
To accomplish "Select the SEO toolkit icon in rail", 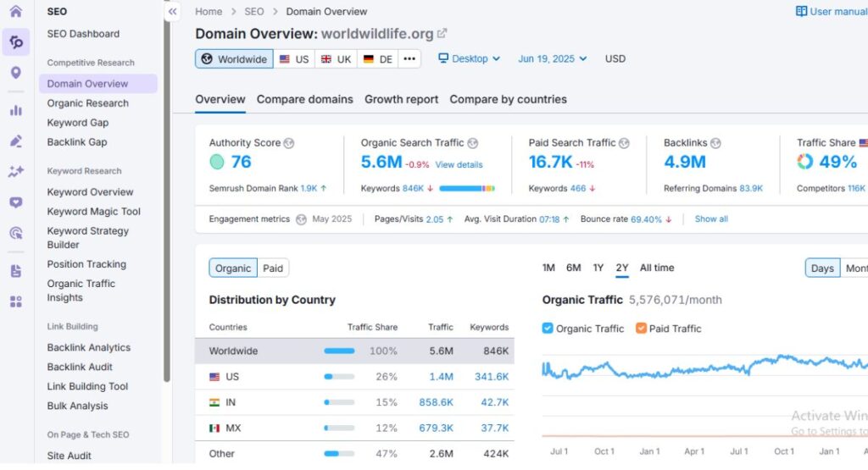I will tap(16, 42).
